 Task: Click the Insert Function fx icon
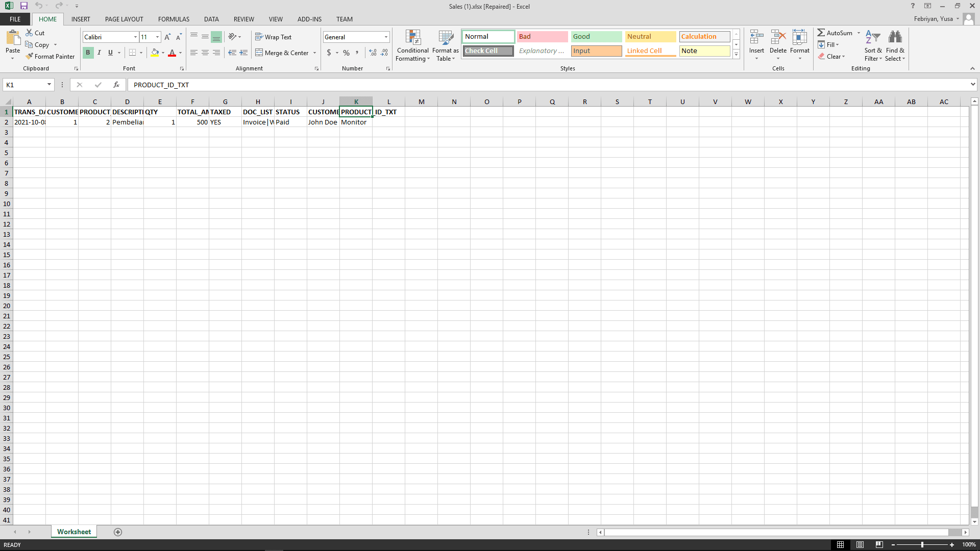[116, 85]
